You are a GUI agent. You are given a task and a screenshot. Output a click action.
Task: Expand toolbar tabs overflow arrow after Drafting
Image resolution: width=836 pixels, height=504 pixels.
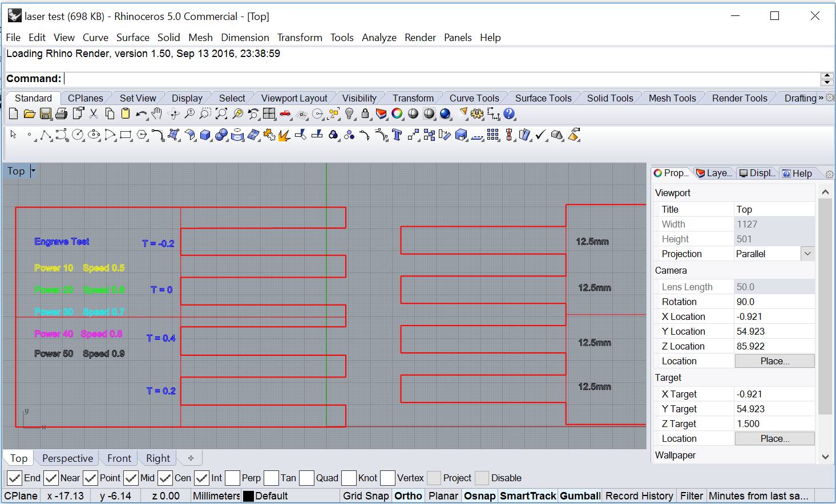[x=821, y=98]
